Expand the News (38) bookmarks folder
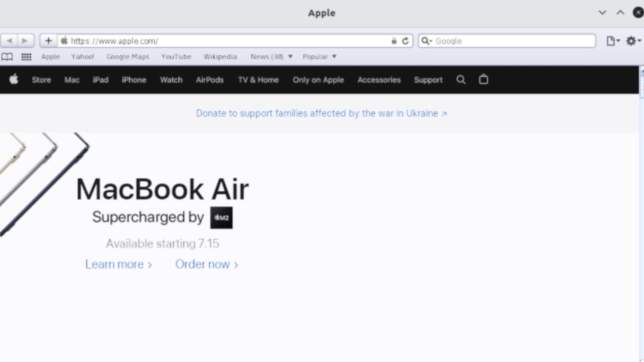644x362 pixels. tap(271, 57)
